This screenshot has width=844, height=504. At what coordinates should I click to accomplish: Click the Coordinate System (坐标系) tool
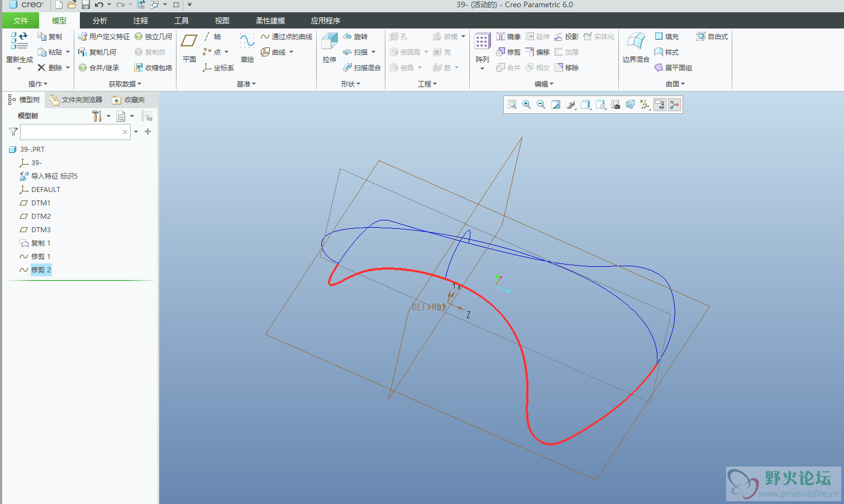tap(218, 68)
